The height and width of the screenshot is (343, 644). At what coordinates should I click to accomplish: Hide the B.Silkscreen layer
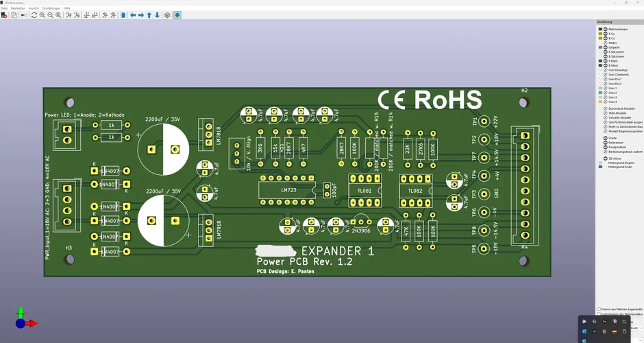coord(606,56)
